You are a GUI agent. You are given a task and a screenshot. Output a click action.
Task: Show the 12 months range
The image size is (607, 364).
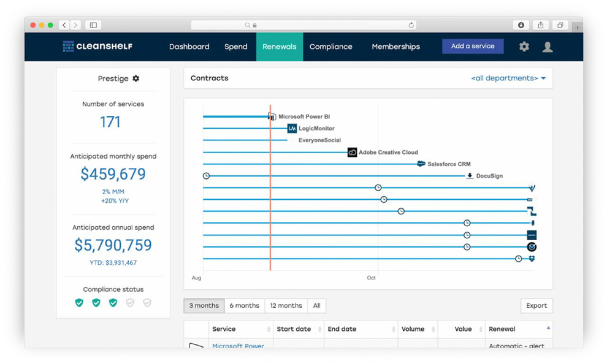[286, 306]
